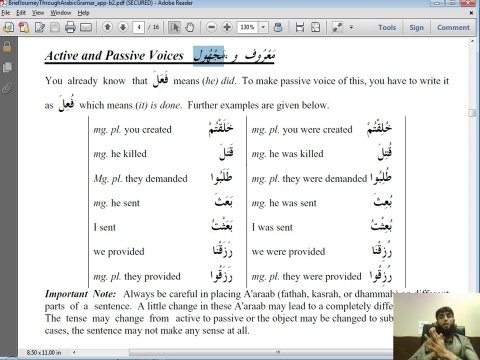Open the File menu
Viewport: 480px width, 360px height.
(x=6, y=13)
